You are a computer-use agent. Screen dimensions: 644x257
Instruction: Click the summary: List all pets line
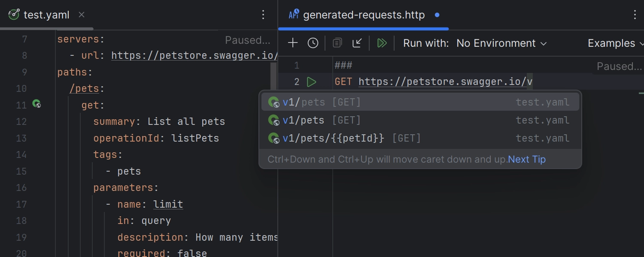159,121
